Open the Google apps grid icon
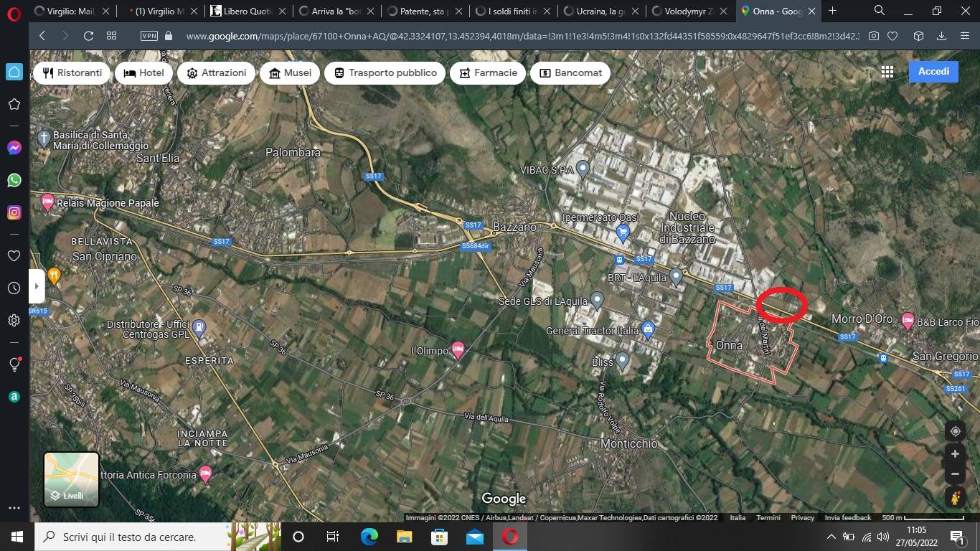980x551 pixels. (x=887, y=72)
